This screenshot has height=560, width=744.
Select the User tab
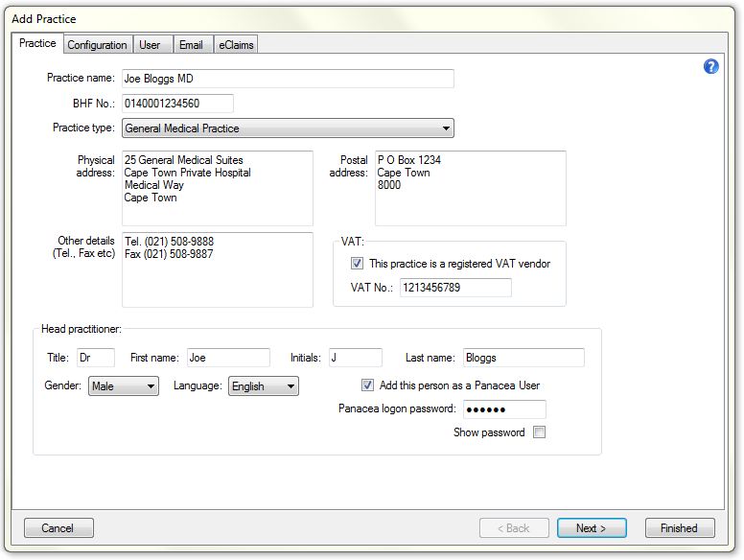(150, 45)
